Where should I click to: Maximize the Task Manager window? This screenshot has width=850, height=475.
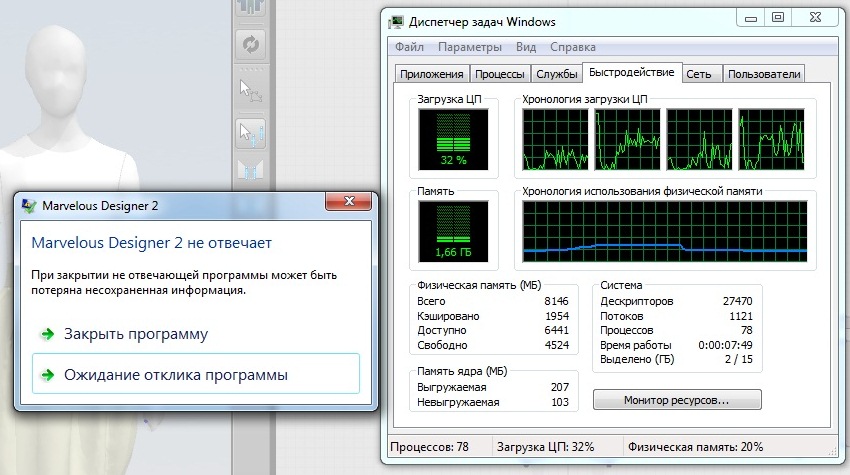pyautogui.click(x=778, y=18)
